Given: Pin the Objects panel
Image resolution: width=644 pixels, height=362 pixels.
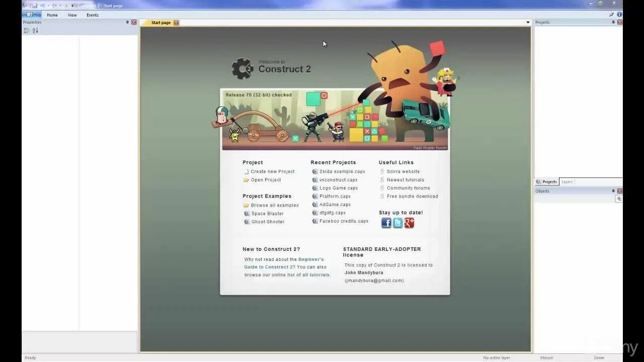Looking at the screenshot, I should click(x=613, y=191).
